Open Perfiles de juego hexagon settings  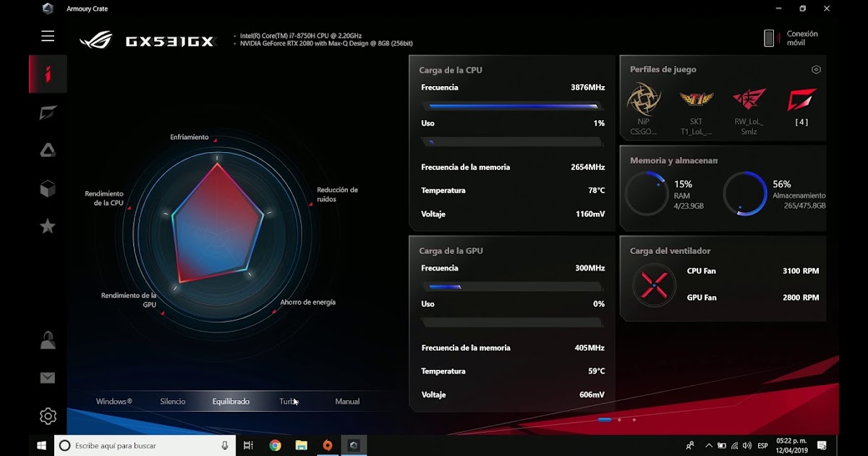point(816,69)
